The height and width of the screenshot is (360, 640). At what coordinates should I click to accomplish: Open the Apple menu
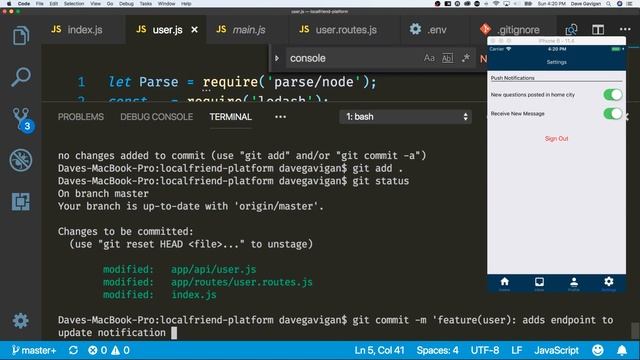point(9,4)
